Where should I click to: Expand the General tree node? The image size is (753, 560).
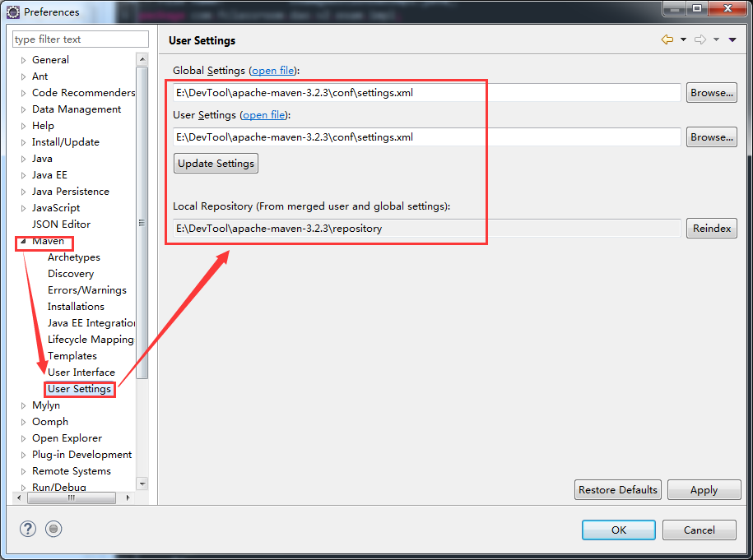click(x=23, y=61)
